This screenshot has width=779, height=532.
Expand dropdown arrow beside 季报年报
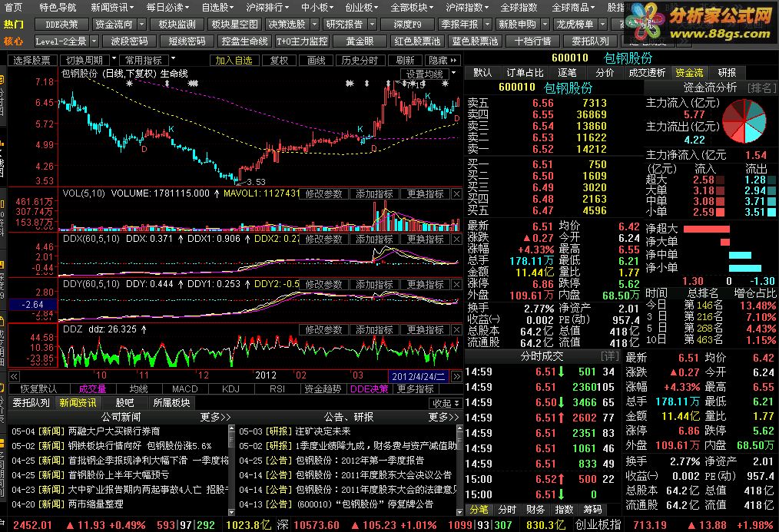[487, 24]
